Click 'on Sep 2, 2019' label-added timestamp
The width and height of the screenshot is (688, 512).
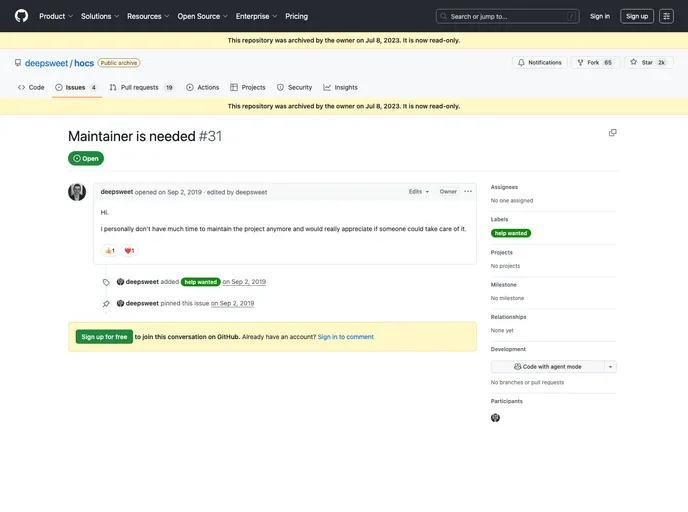tap(244, 282)
